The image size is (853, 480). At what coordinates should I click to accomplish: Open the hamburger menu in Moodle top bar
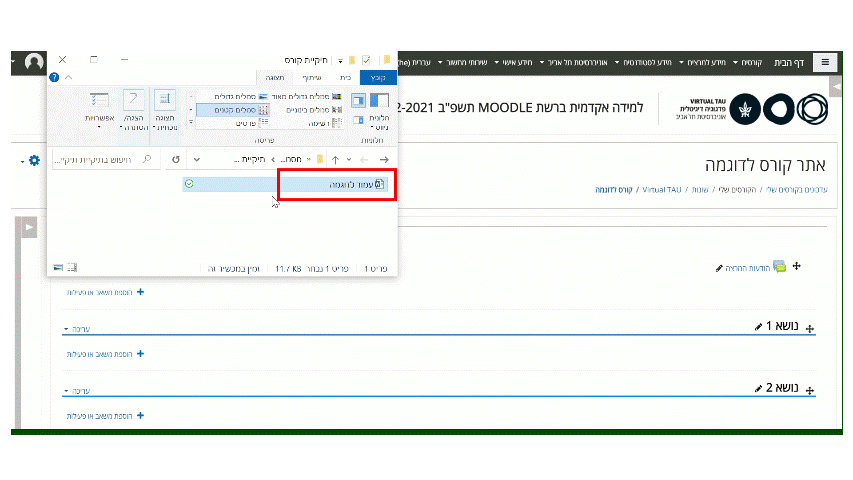point(825,62)
